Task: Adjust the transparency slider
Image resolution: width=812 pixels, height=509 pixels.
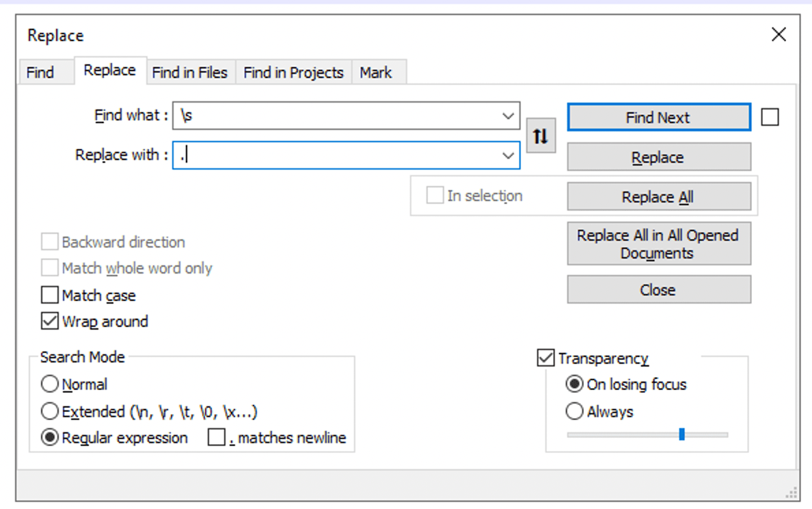Action: coord(681,434)
